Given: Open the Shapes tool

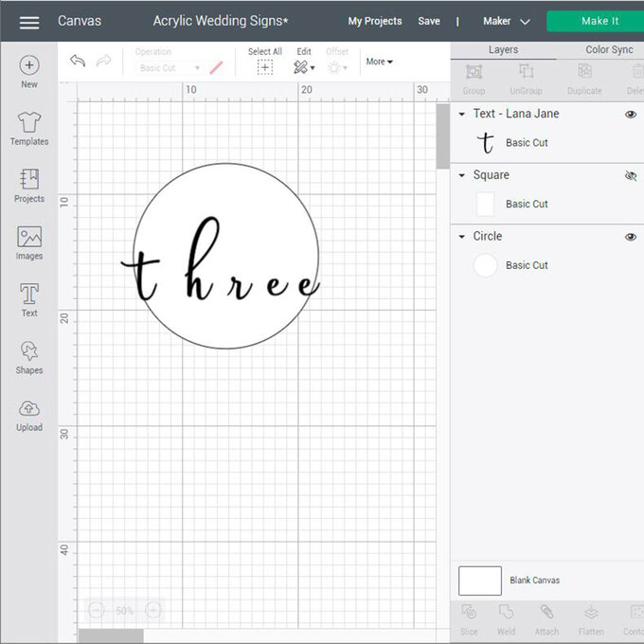Looking at the screenshot, I should point(29,356).
